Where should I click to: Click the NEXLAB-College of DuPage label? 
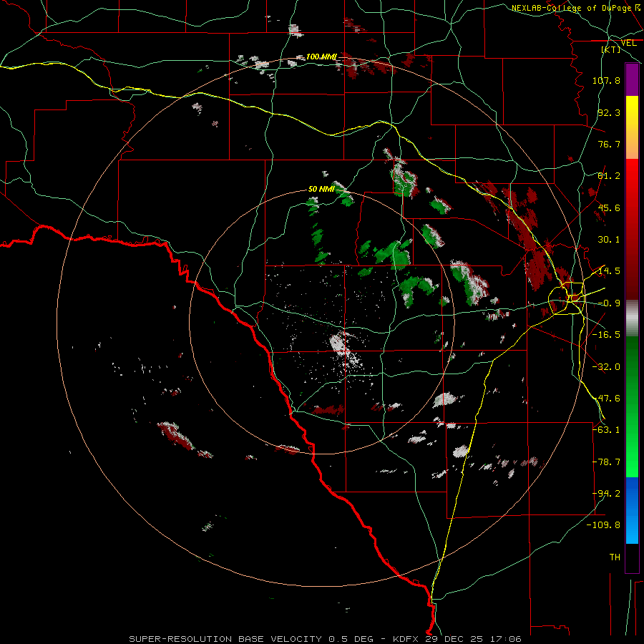tap(572, 8)
